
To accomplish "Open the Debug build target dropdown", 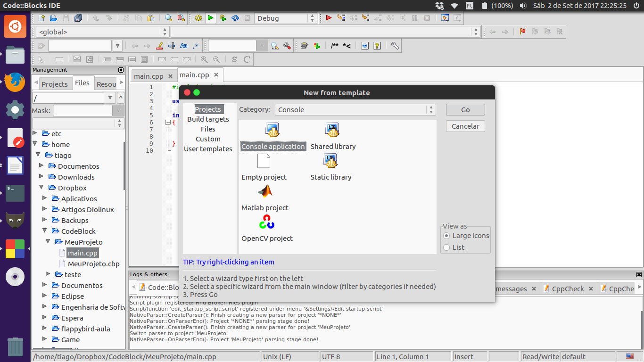I will click(x=286, y=18).
